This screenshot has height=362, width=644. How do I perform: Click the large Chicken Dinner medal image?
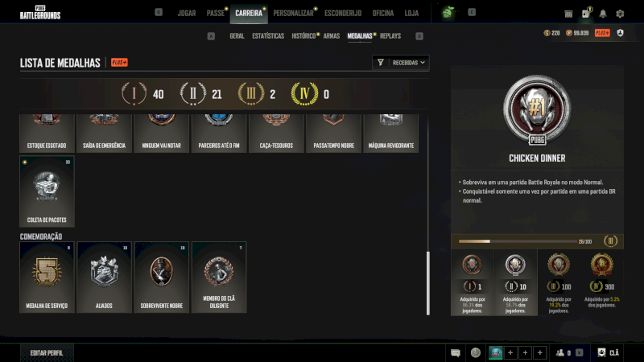click(x=537, y=110)
